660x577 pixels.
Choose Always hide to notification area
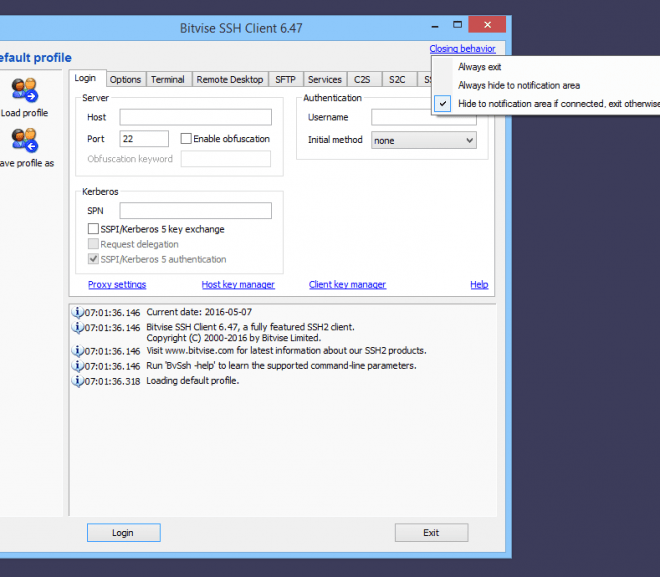pos(519,85)
